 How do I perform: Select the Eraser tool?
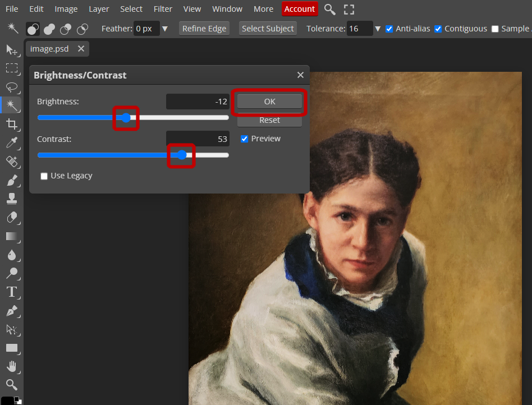(12, 217)
